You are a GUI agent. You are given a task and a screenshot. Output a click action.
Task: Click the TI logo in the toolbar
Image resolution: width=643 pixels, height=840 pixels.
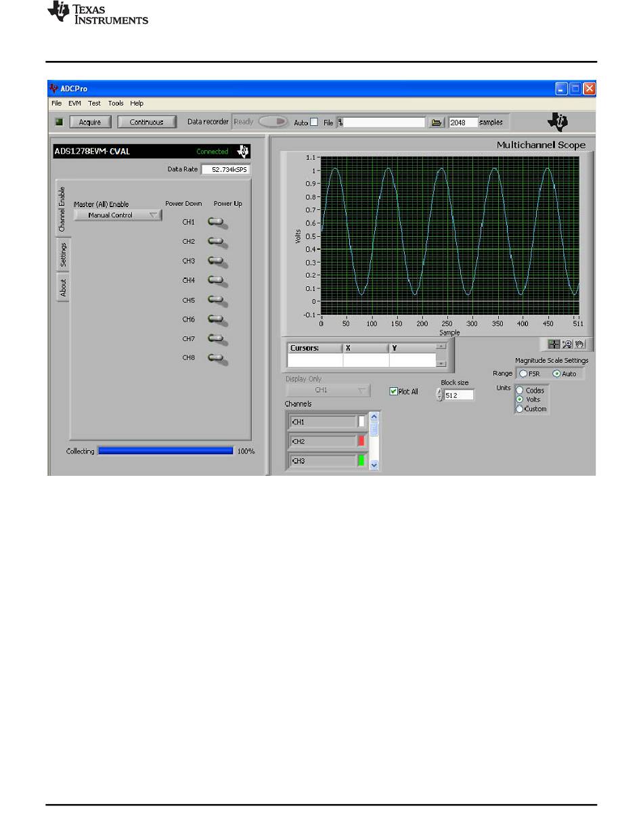tap(558, 121)
